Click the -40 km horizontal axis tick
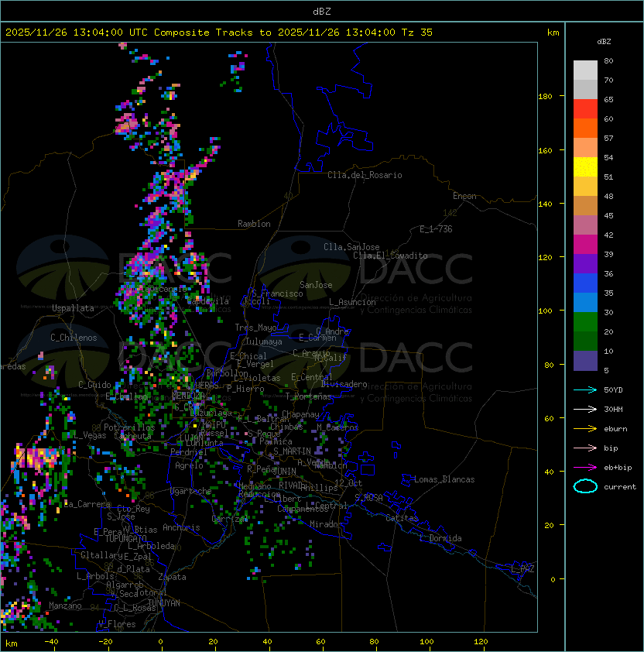The image size is (644, 652). click(x=51, y=642)
